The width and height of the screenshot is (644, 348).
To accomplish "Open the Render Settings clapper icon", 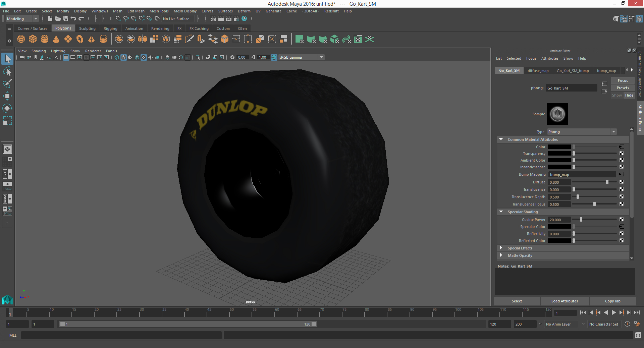I will (x=236, y=19).
